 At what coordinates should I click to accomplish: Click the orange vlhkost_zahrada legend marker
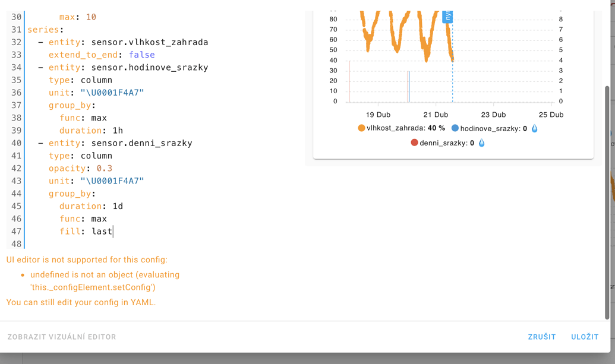[x=361, y=128]
